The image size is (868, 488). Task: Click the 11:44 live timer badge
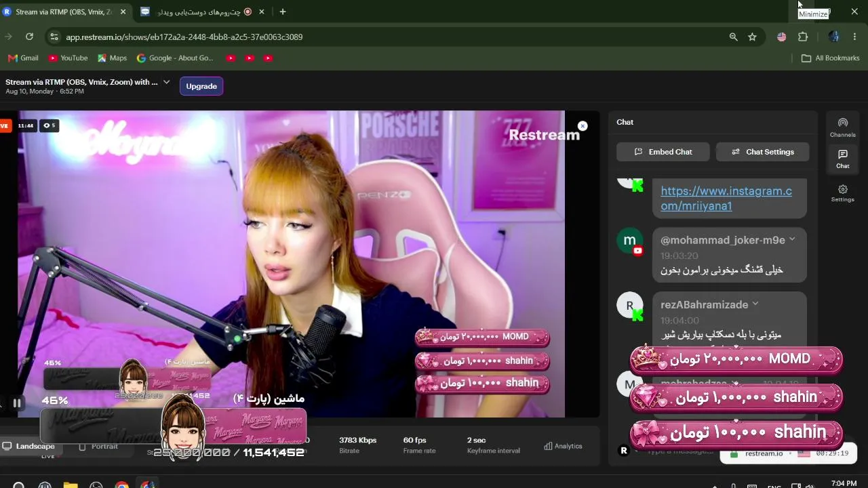click(26, 125)
